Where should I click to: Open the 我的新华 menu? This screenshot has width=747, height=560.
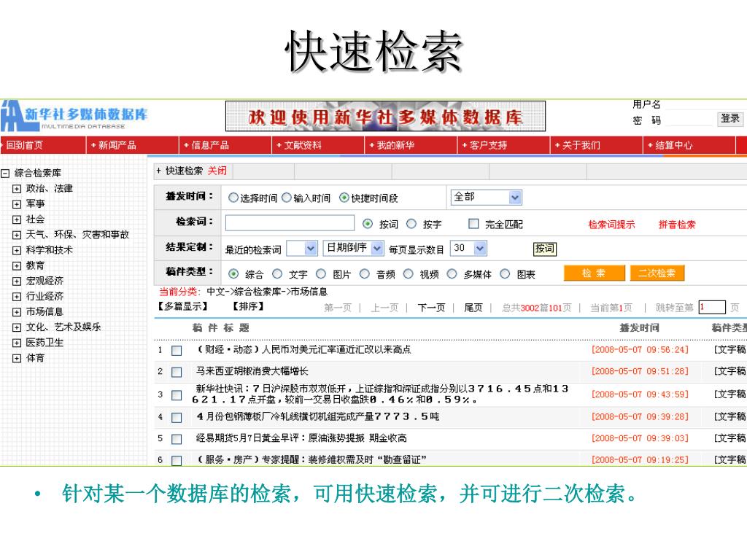(x=395, y=145)
